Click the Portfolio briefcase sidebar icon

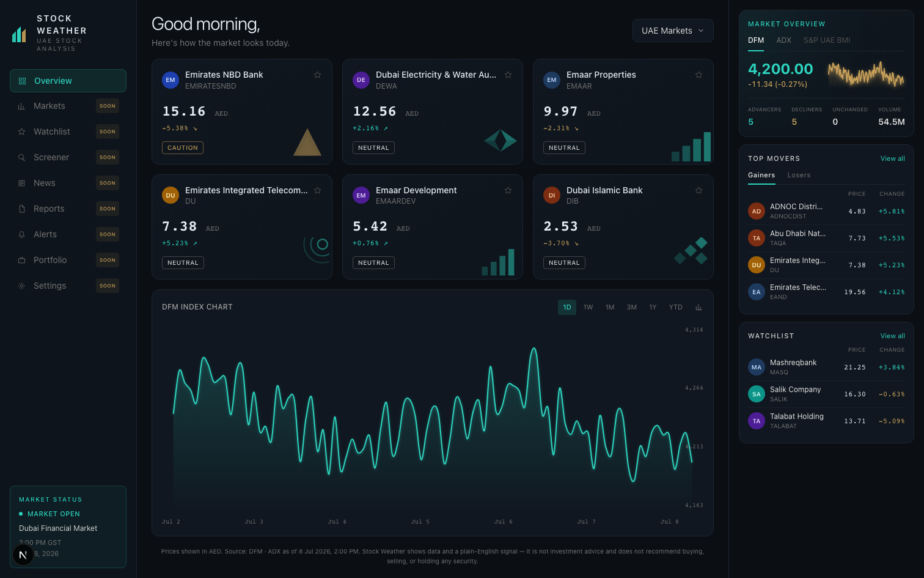(x=21, y=261)
